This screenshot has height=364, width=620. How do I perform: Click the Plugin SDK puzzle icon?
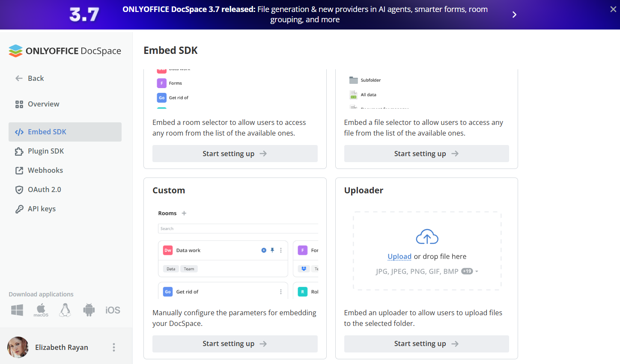tap(19, 151)
